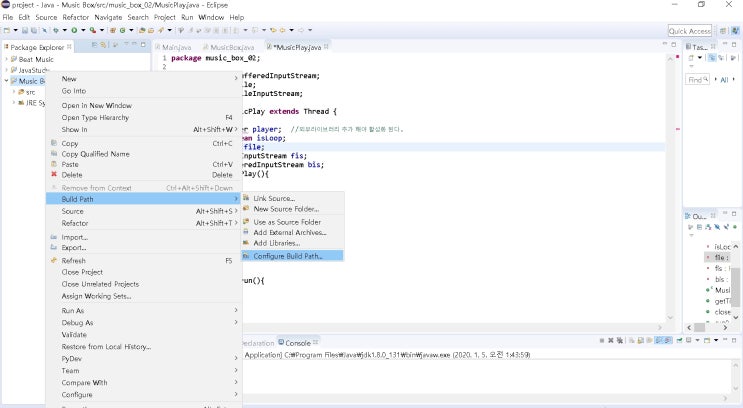Viewport: 743px width, 408px height.
Task: Open the Java perspective icon near Quick Access
Action: [x=735, y=31]
